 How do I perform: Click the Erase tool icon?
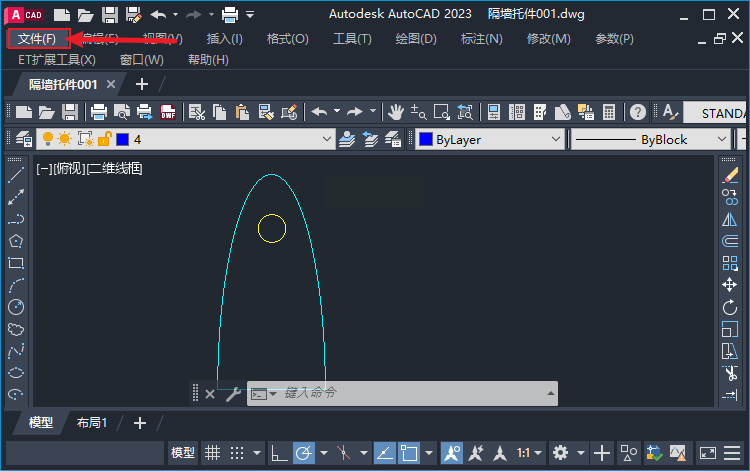coord(730,175)
